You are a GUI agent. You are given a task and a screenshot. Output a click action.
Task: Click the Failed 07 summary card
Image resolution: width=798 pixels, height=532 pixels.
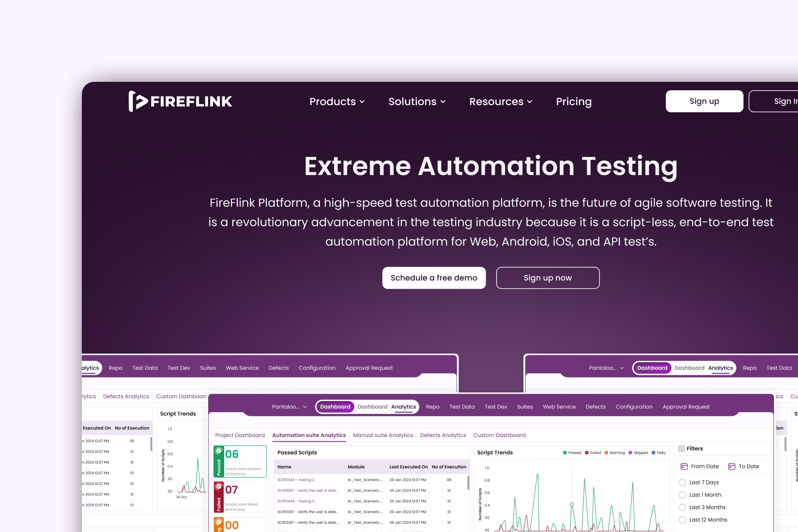pos(240,497)
